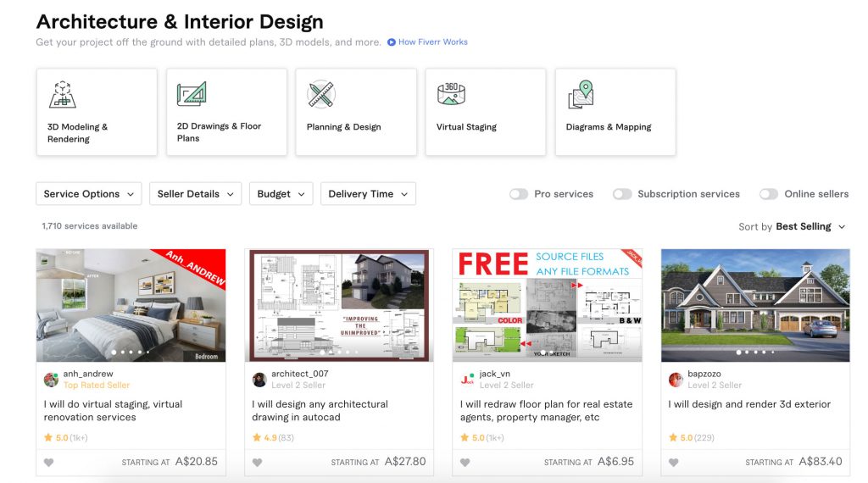The image size is (868, 483).
Task: Open the bedroom virtual staging thumbnail
Action: tap(131, 305)
